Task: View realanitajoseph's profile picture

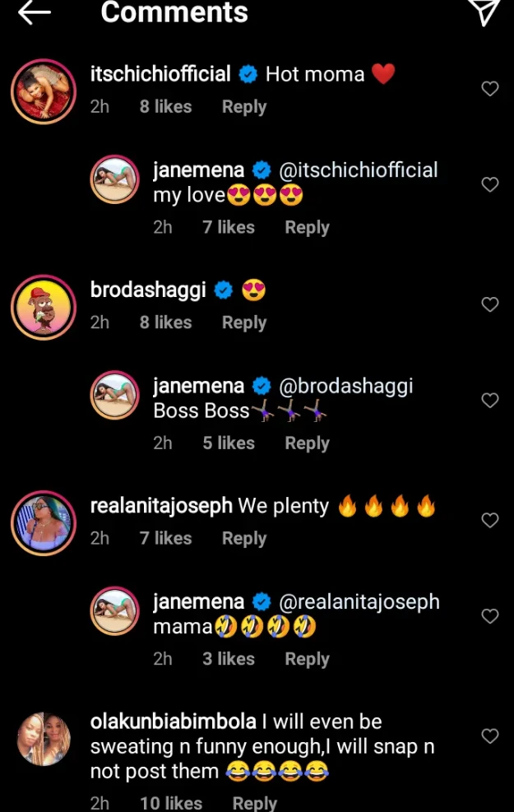Action: [x=43, y=522]
